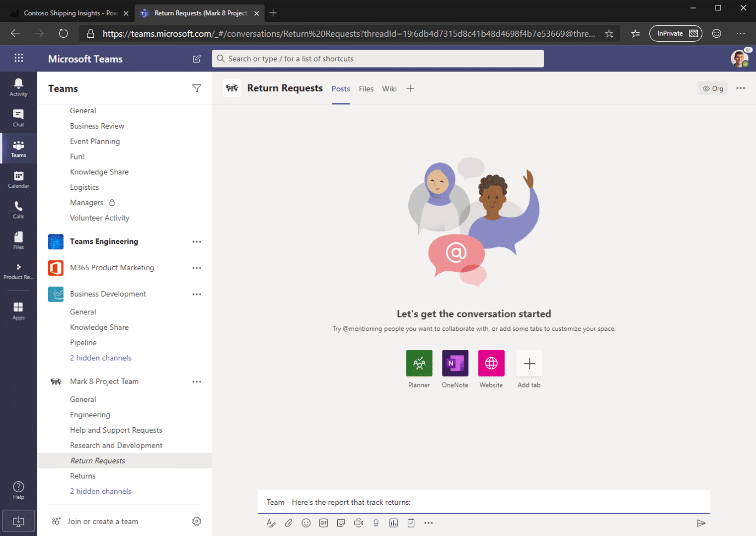Open the Apps store icon

18,311
